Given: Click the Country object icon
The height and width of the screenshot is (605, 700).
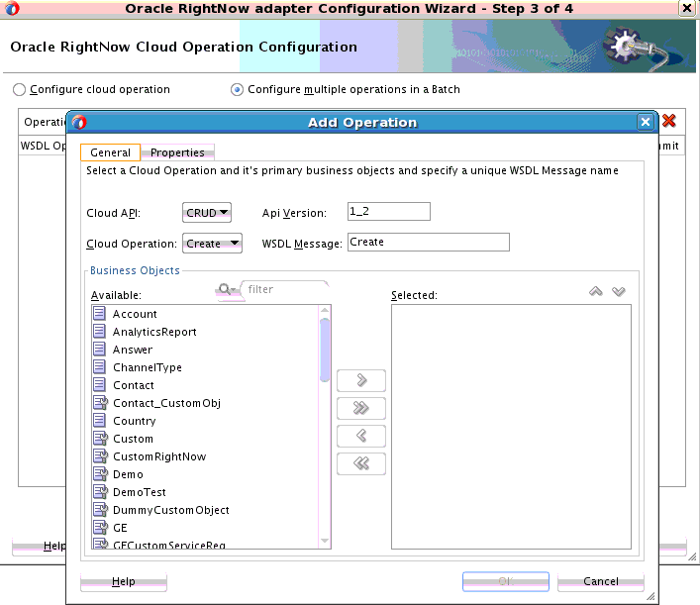Looking at the screenshot, I should click(x=100, y=421).
